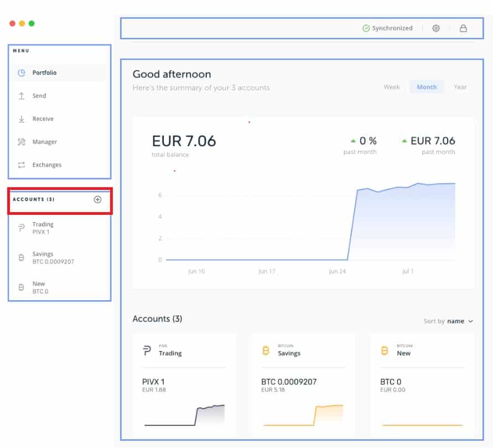Click the Receive download arrow icon

[x=22, y=119]
